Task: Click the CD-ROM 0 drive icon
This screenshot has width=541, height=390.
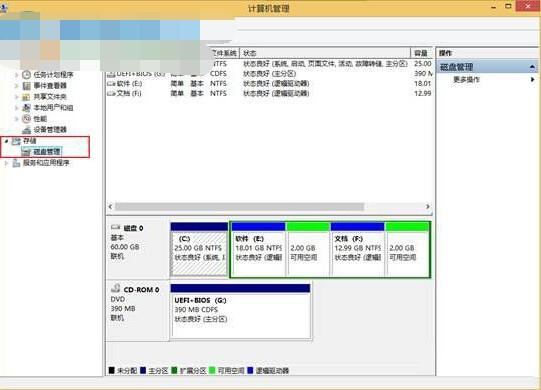Action: click(116, 288)
